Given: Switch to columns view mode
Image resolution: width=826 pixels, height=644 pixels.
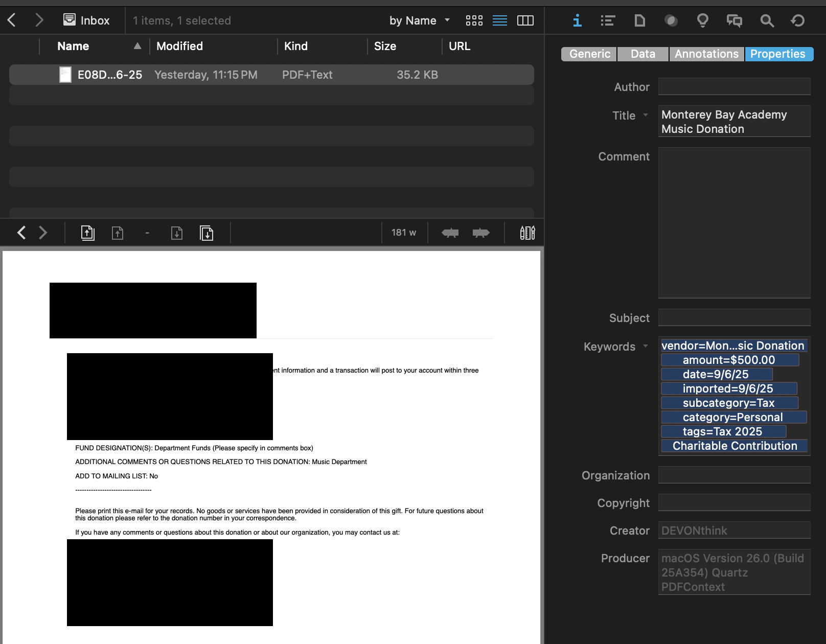Looking at the screenshot, I should (525, 20).
